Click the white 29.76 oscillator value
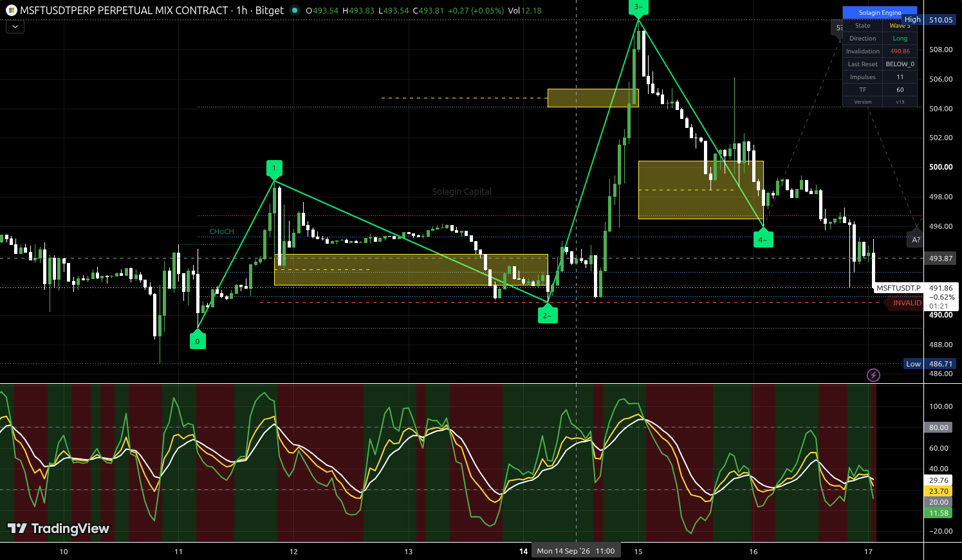 pyautogui.click(x=938, y=480)
